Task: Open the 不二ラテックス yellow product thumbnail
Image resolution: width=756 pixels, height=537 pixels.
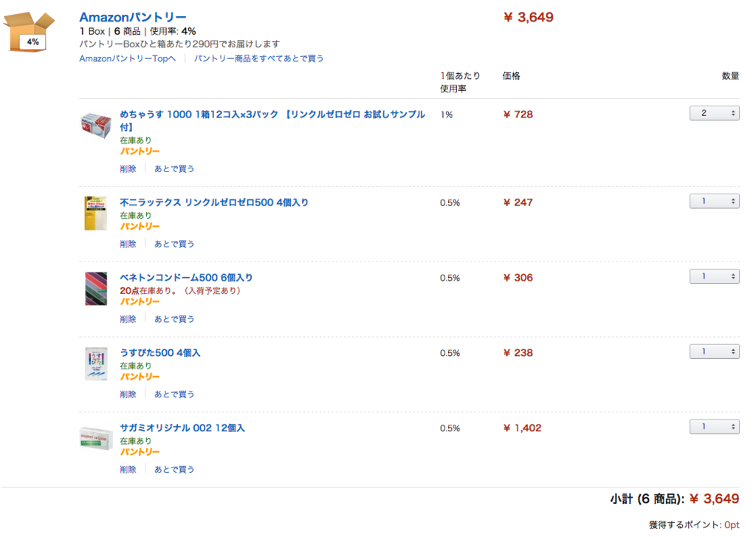Action: tap(95, 213)
